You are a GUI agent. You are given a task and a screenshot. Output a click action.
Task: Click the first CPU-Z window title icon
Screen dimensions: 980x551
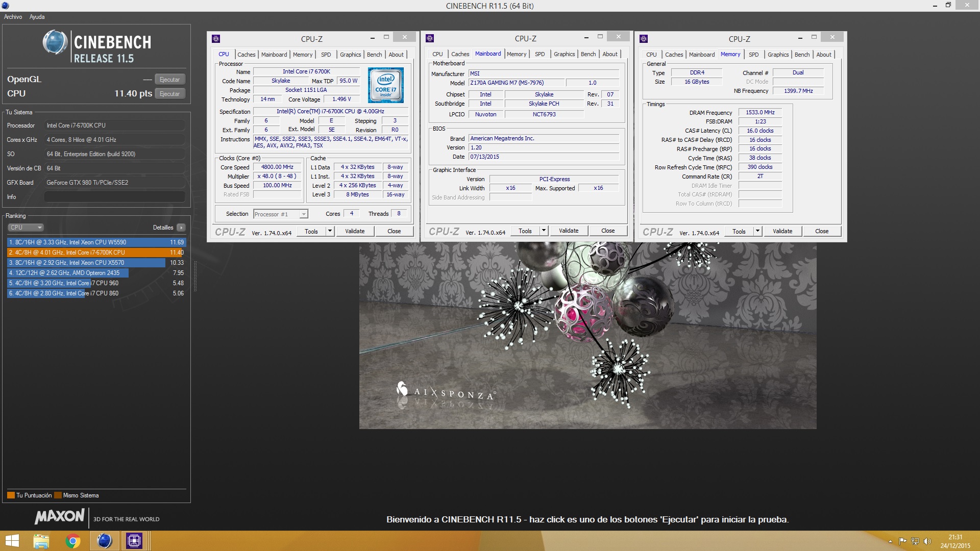pos(216,39)
